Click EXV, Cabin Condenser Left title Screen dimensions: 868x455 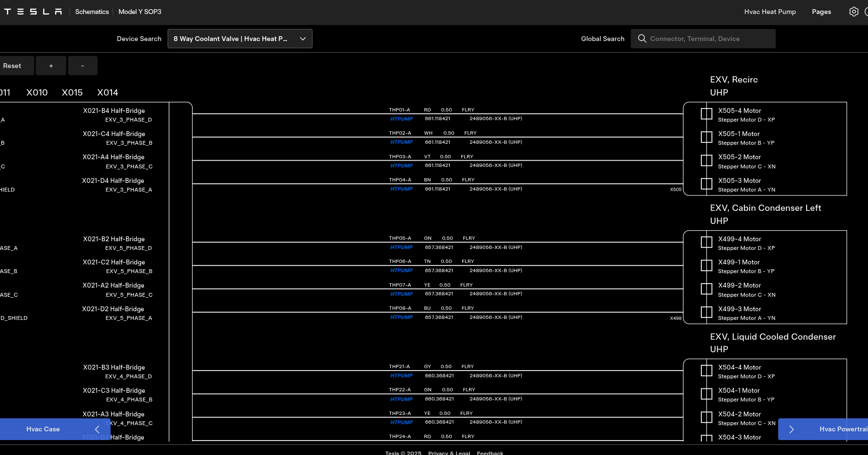[x=766, y=208]
